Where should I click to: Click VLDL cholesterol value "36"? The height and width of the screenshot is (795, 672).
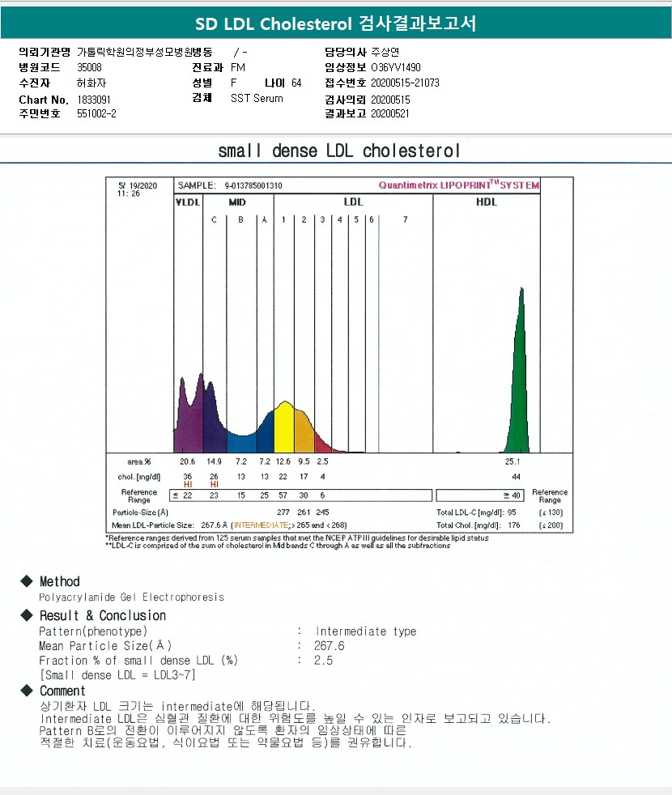[x=188, y=477]
